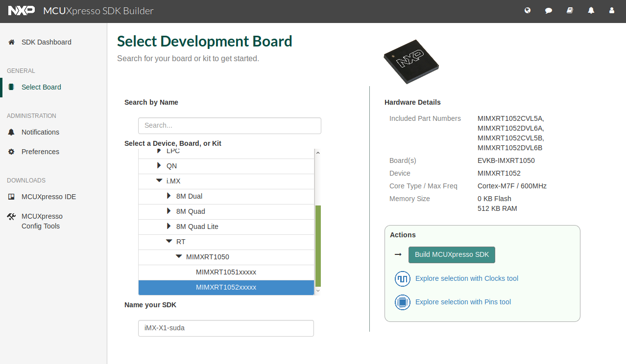
Task: Click the tree scrollbar down arrow
Action: coord(318,291)
